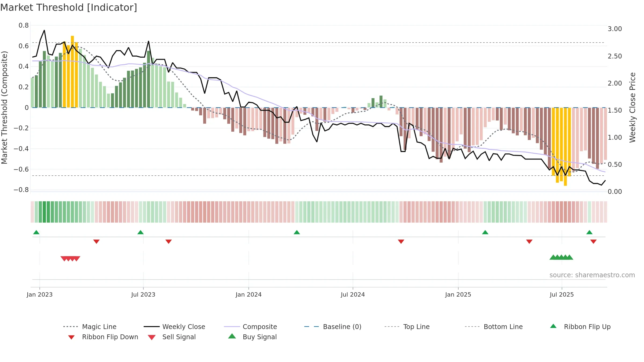Click the red ribbon flip-down marker in May 2025
The height and width of the screenshot is (362, 644).
pyautogui.click(x=529, y=242)
